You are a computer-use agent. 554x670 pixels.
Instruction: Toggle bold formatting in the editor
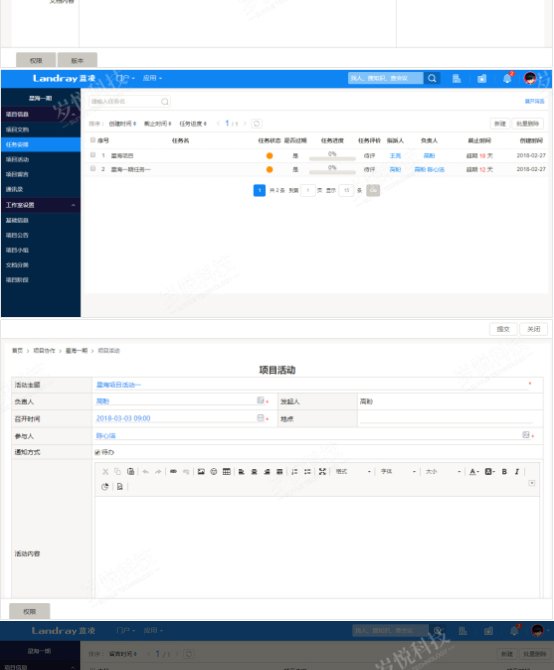(x=504, y=471)
